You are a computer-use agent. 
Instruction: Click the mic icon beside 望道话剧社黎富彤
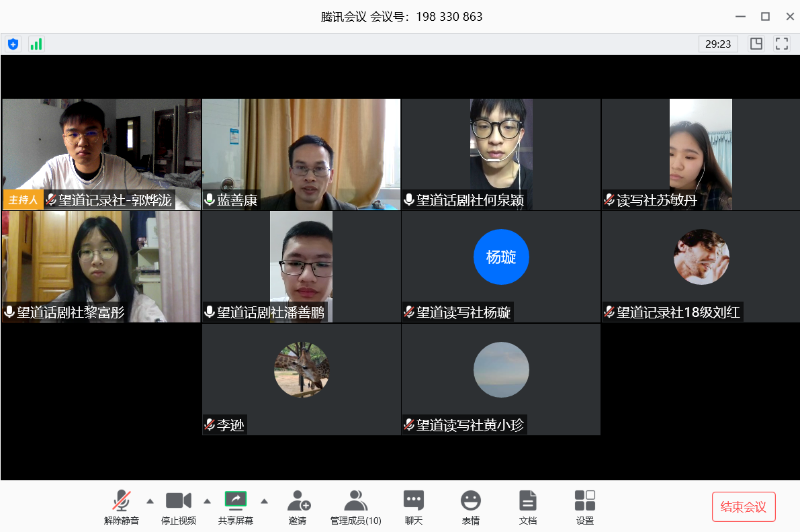[9, 312]
